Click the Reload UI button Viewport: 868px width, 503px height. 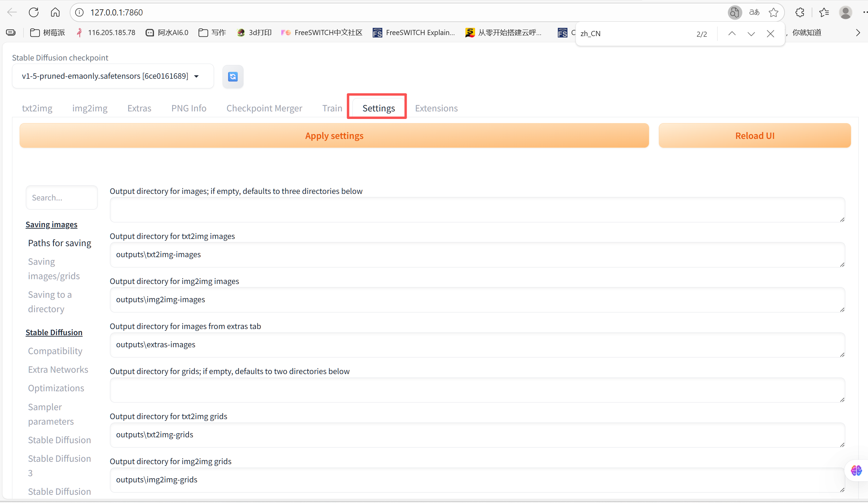tap(754, 135)
